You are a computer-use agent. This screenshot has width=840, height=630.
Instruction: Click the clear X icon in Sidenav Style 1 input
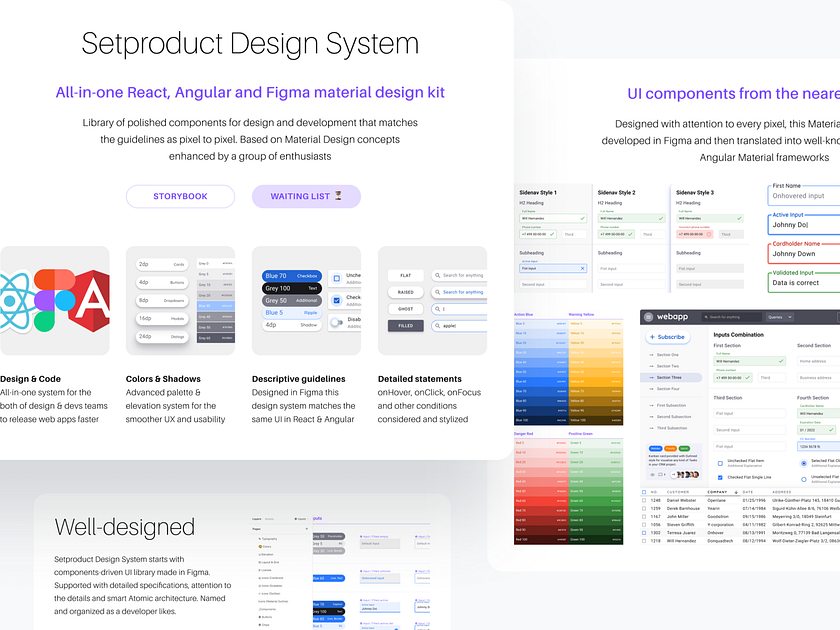click(x=583, y=268)
